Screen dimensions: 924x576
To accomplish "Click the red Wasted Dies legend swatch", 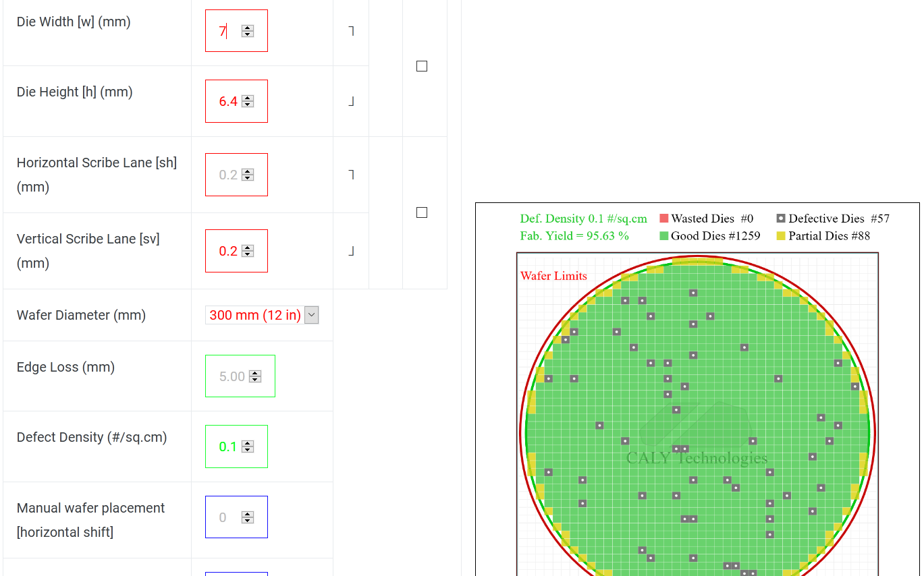I will (x=664, y=219).
